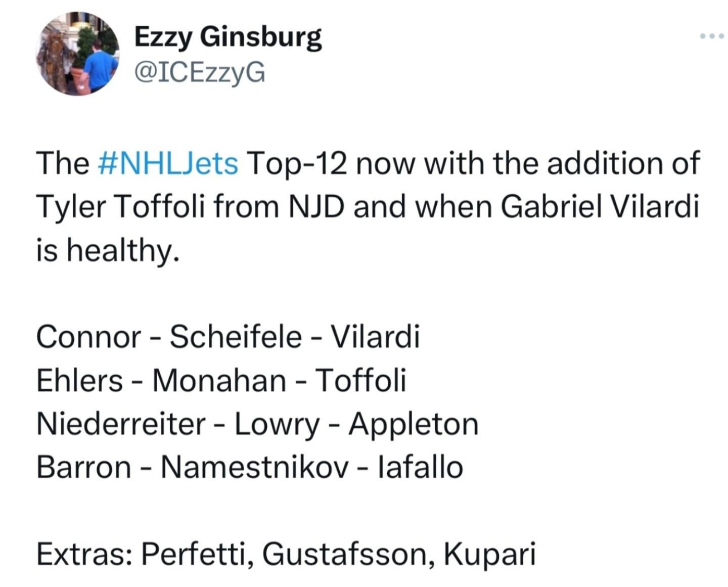Click Ehlers in the second line
Screen dimensions: 728x587
coord(79,380)
